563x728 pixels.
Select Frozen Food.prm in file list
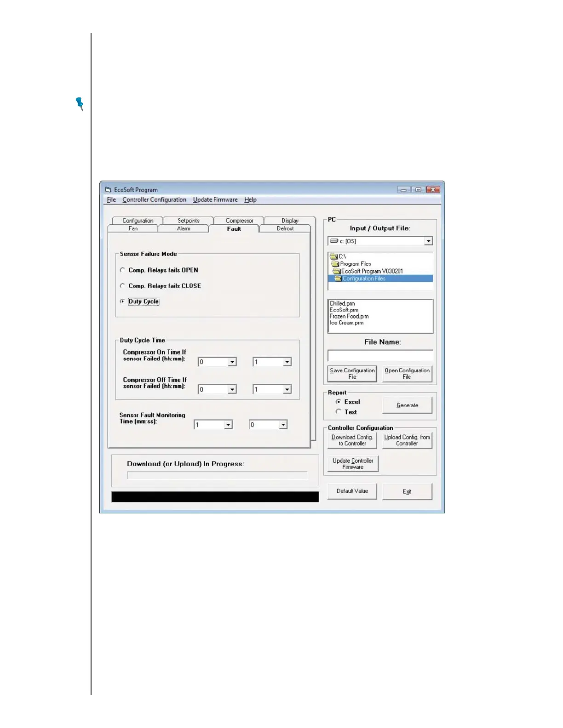[349, 316]
